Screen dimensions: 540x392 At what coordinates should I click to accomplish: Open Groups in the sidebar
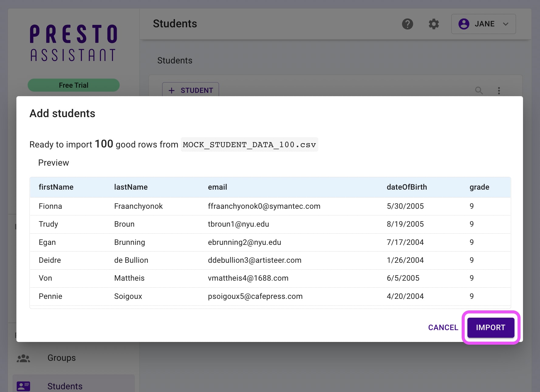coord(62,358)
